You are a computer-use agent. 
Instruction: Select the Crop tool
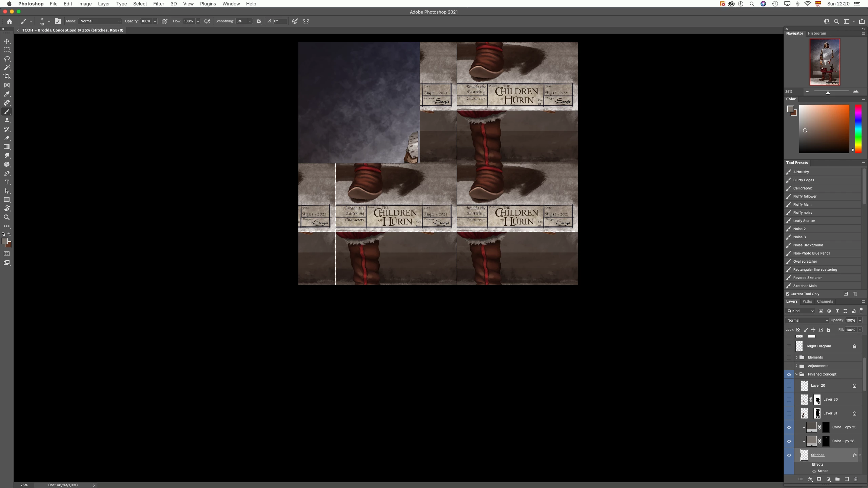(7, 76)
